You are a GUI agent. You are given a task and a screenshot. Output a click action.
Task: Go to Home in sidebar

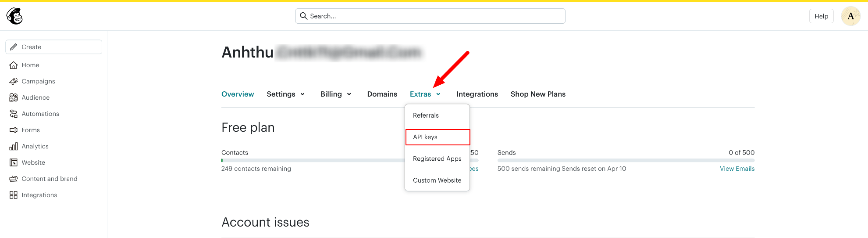pyautogui.click(x=30, y=65)
